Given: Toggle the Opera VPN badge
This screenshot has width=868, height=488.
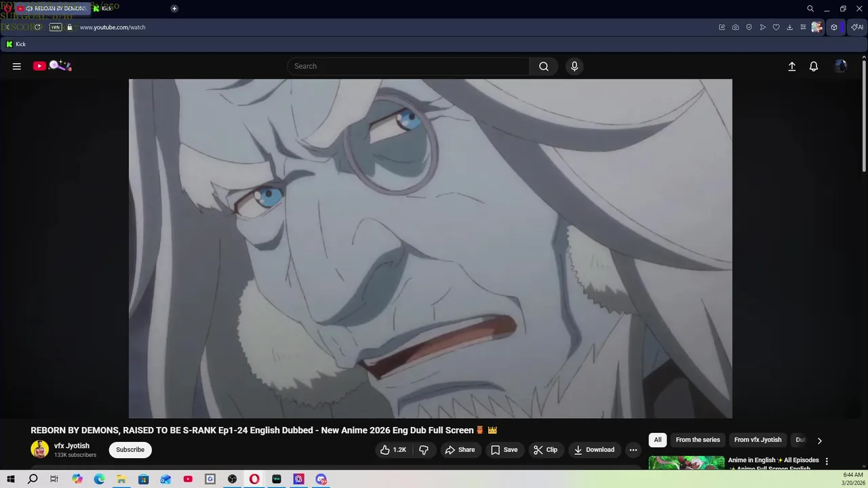Looking at the screenshot, I should click(56, 27).
